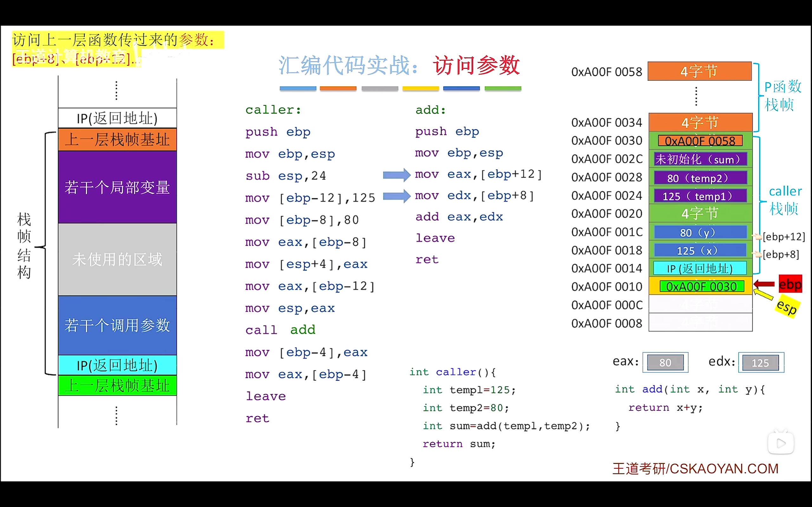Click the purple 若干个局部变量 block

coord(117,187)
